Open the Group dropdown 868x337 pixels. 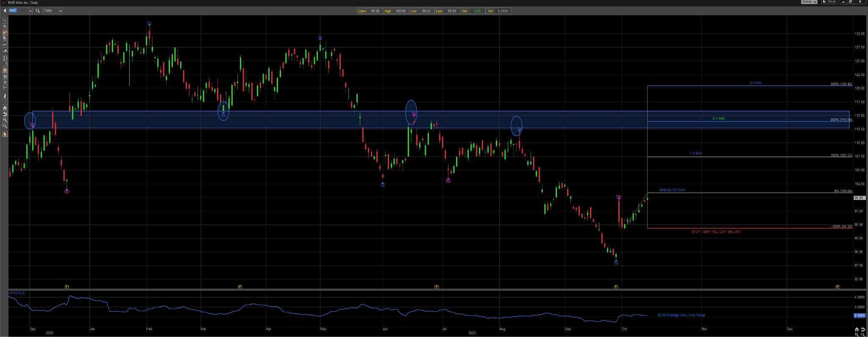point(810,2)
